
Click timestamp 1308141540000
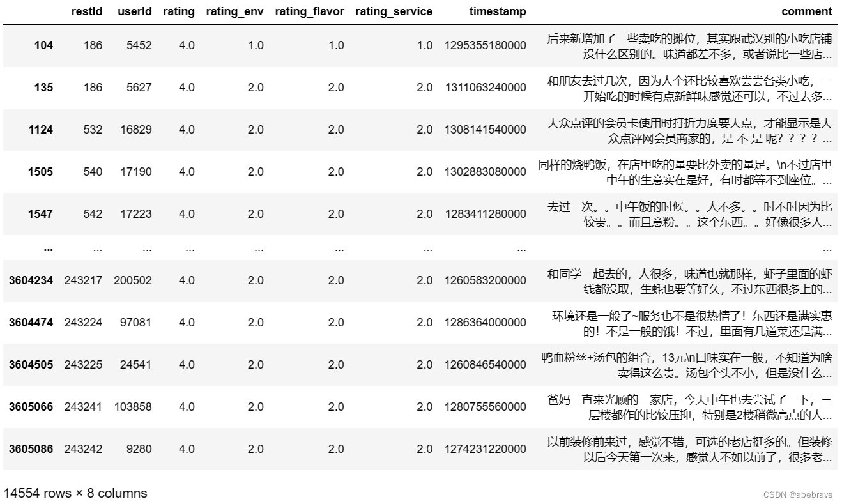coord(486,130)
